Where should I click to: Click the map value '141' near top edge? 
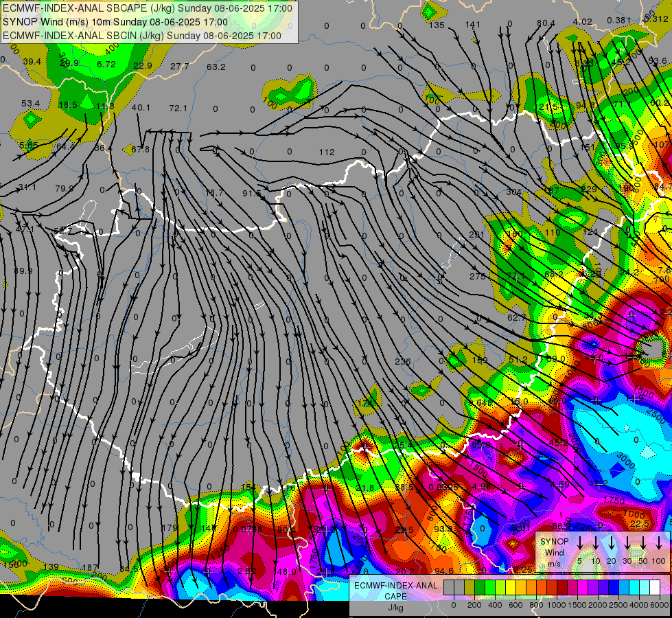coord(473,25)
